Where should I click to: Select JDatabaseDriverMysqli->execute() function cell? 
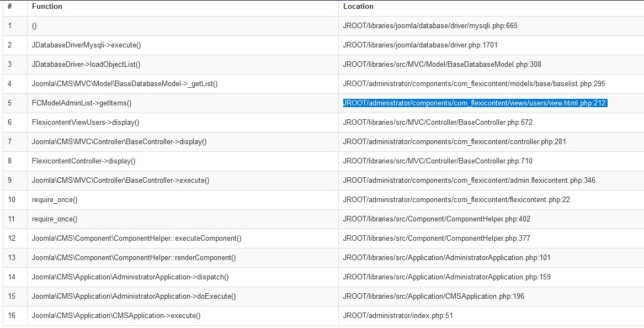[82, 45]
